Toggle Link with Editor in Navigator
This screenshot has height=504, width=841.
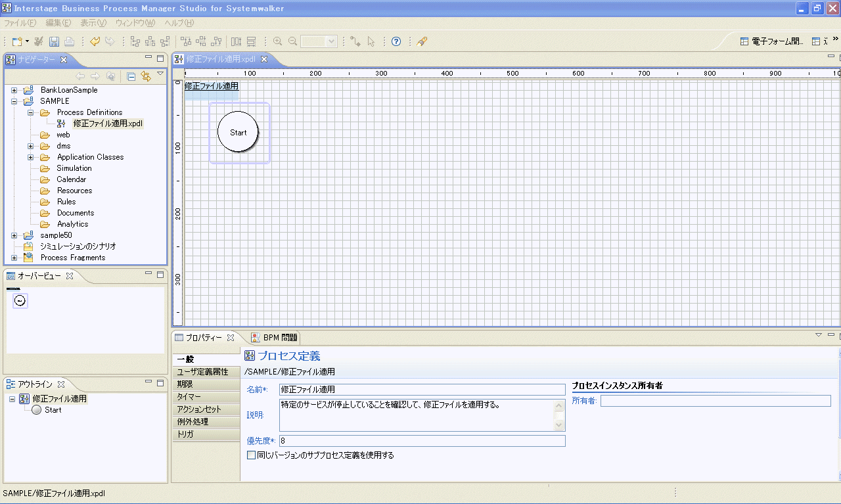click(145, 76)
